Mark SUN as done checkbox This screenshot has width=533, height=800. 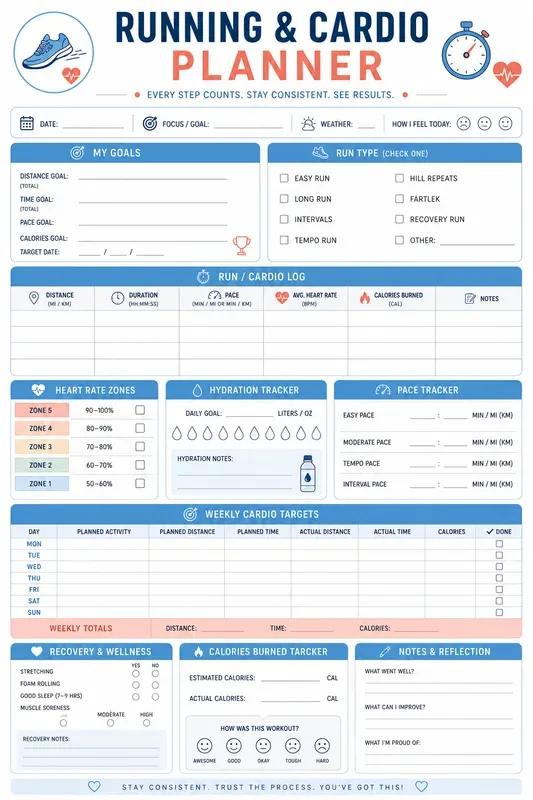(x=499, y=612)
